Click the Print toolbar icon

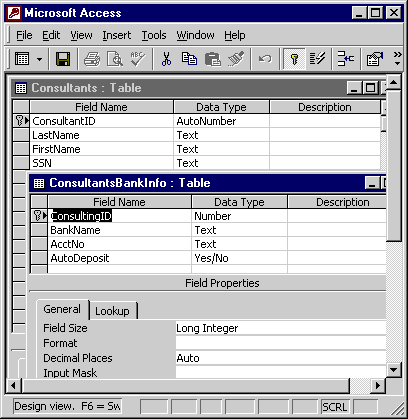[x=92, y=59]
